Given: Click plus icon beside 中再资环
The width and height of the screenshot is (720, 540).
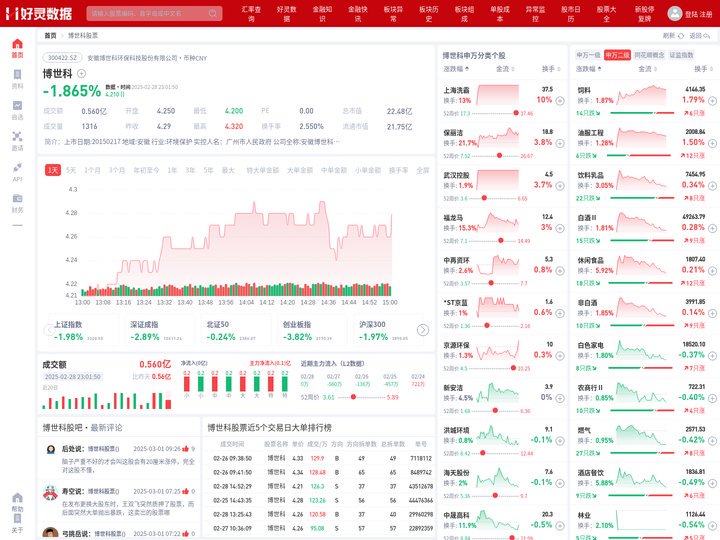Looking at the screenshot, I should (x=560, y=270).
